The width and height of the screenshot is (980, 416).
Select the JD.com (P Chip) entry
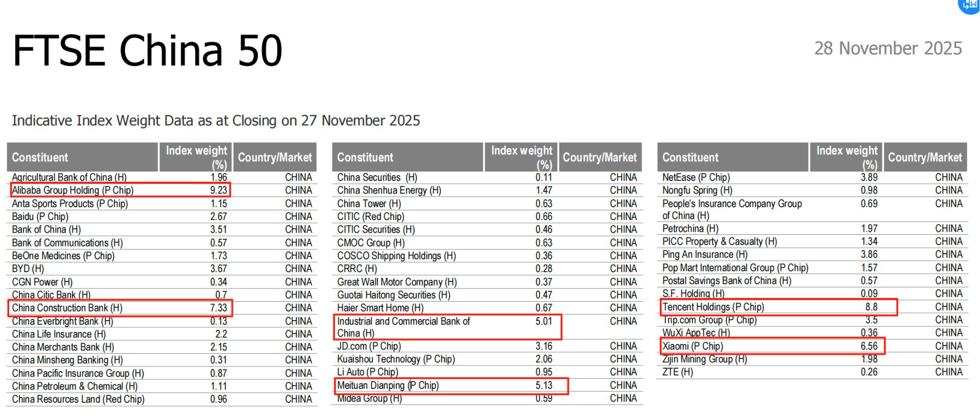369,346
